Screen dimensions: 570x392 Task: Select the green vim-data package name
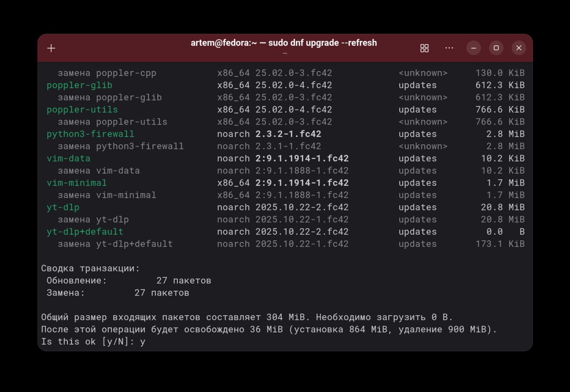click(x=68, y=158)
